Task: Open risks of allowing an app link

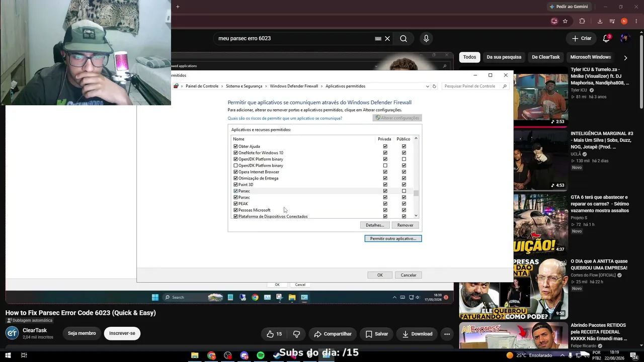Action: click(x=285, y=118)
